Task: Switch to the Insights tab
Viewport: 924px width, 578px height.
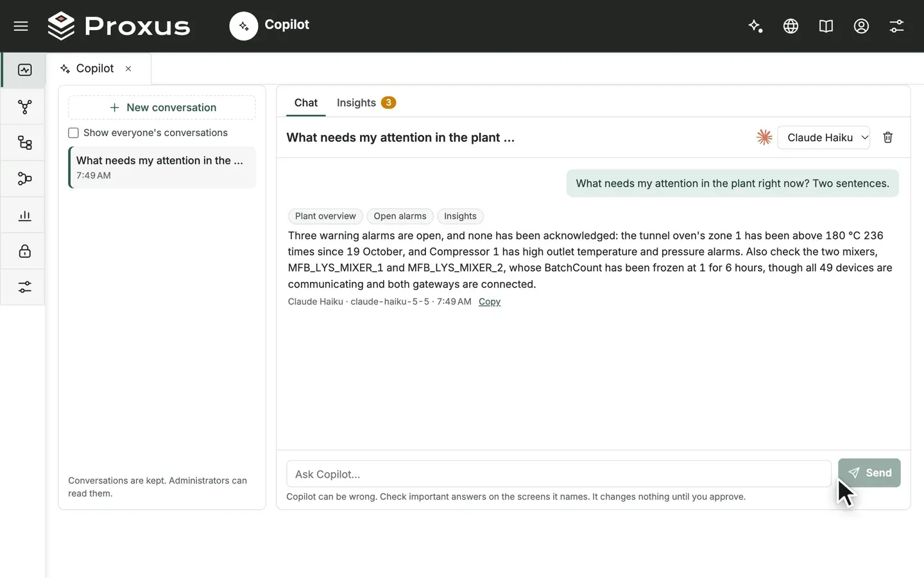Action: [366, 103]
